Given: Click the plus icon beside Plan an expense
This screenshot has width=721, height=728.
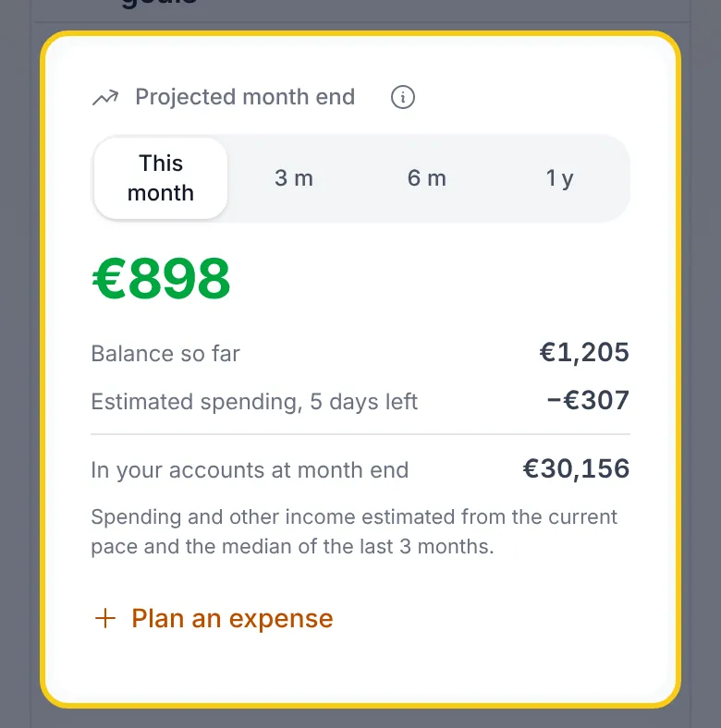Looking at the screenshot, I should pyautogui.click(x=105, y=618).
